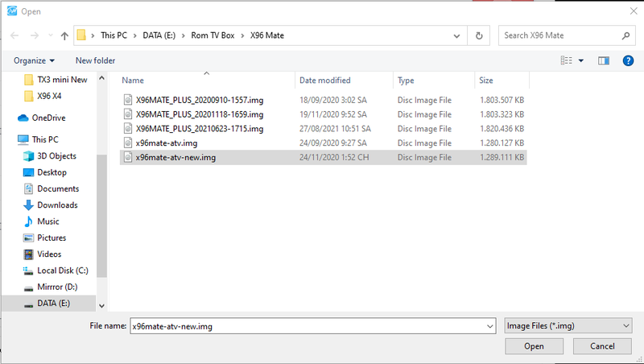This screenshot has height=364, width=644.
Task: Click the folder icon in the address bar
Action: pos(82,35)
